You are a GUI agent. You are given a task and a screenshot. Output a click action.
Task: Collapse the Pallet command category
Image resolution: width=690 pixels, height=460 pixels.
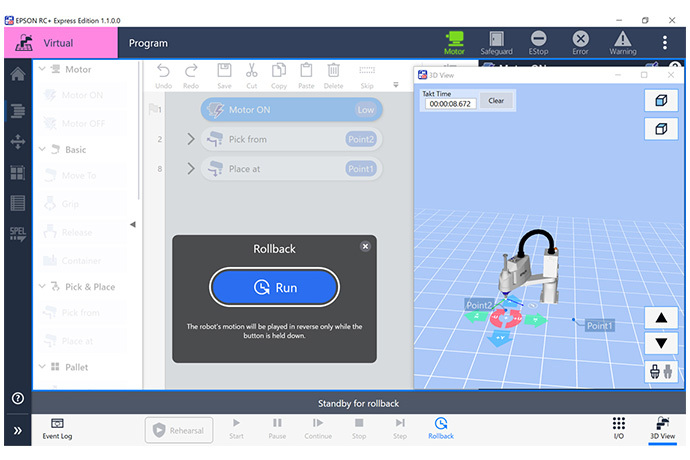point(42,367)
